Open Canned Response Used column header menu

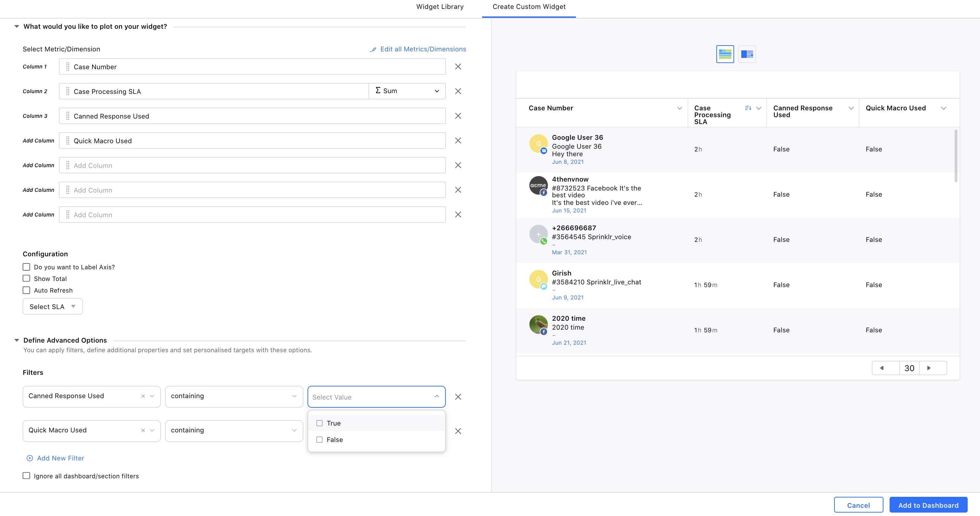coord(851,108)
